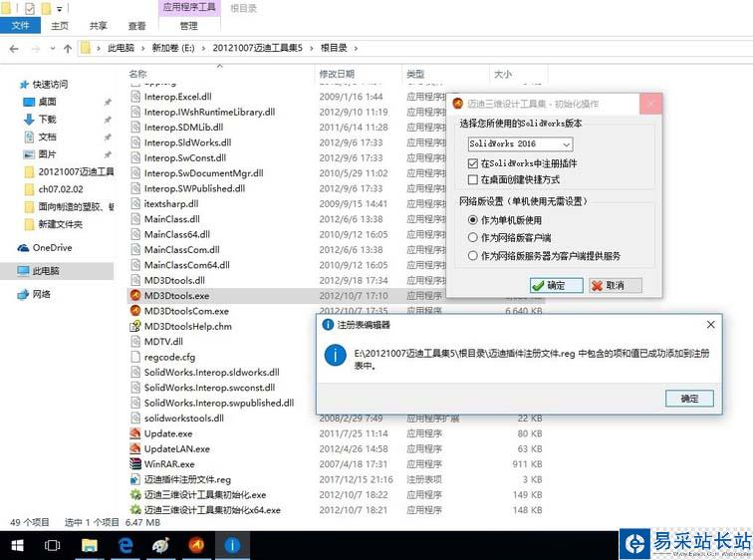The height and width of the screenshot is (560, 753).
Task: Click 此电脑 in the address breadcrumb
Action: [122, 48]
